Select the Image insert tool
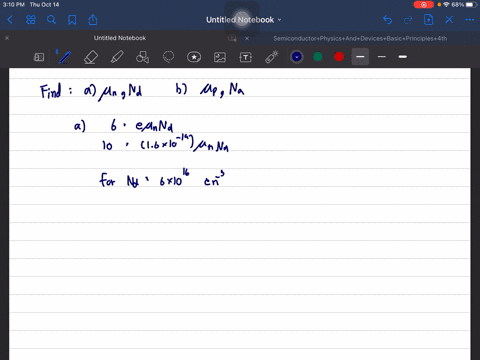 (220, 57)
